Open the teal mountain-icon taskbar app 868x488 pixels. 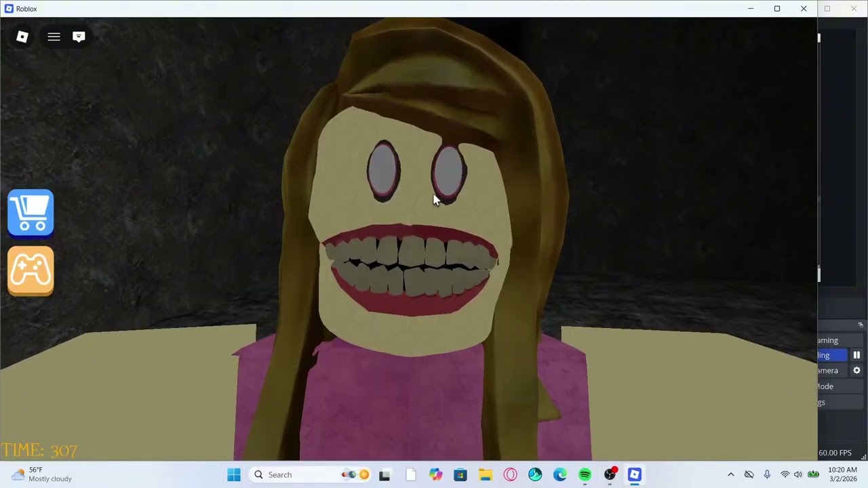coord(535,474)
